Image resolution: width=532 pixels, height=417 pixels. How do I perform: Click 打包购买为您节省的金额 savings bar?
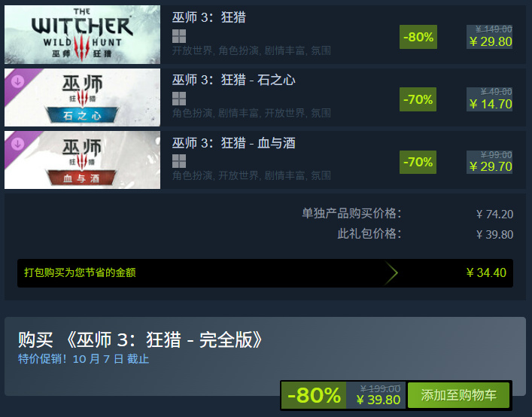(x=265, y=273)
